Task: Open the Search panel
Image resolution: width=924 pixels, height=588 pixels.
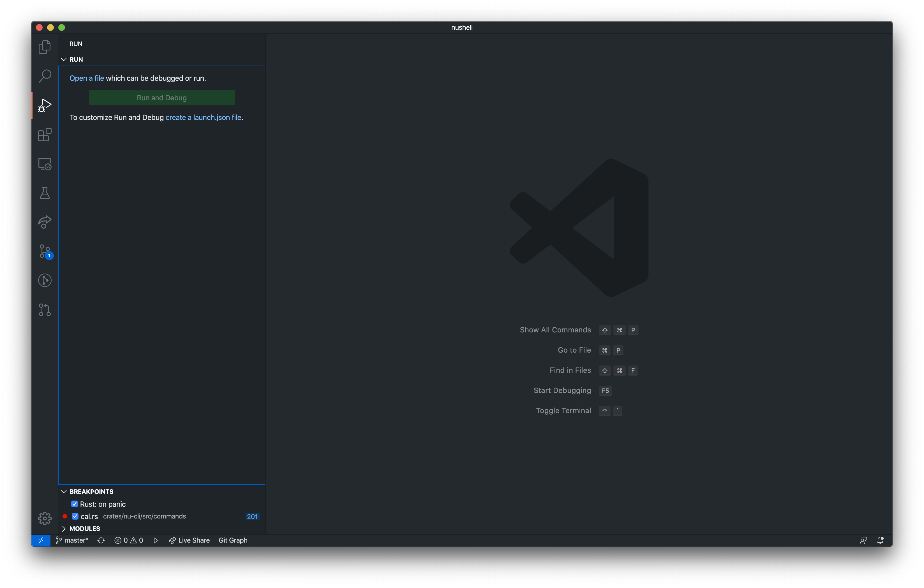Action: pos(45,76)
